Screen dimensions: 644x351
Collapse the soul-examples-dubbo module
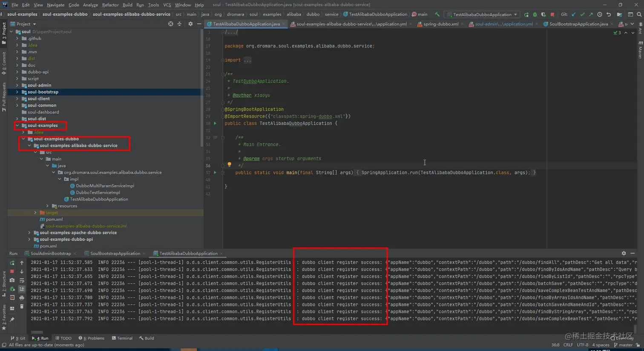point(23,139)
